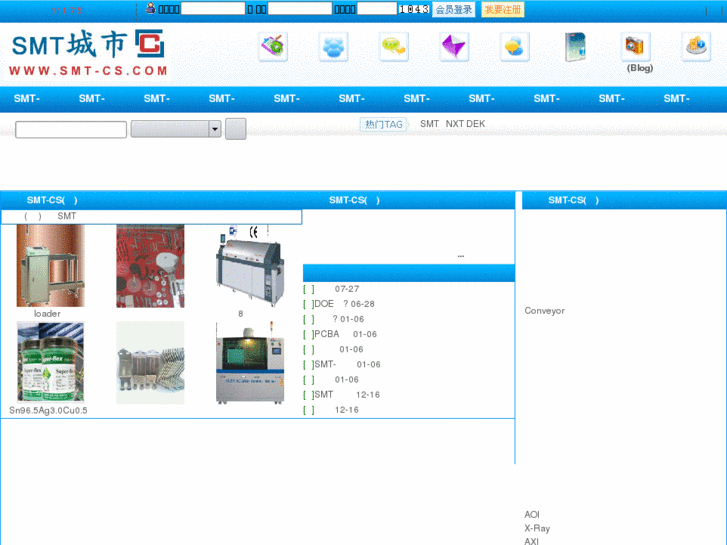This screenshot has width=727, height=545.
Task: Click the calendar and pencil icon in header
Action: [273, 46]
